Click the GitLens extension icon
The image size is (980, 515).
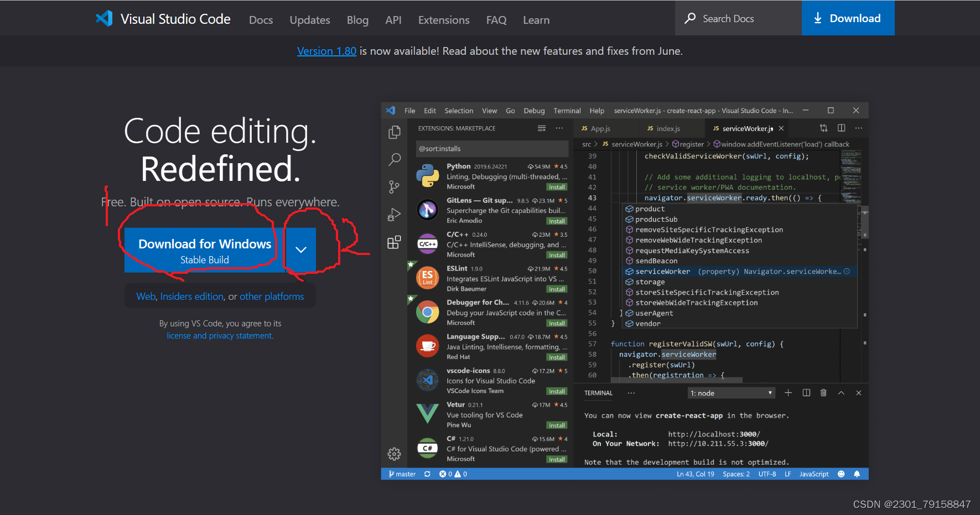pos(427,210)
